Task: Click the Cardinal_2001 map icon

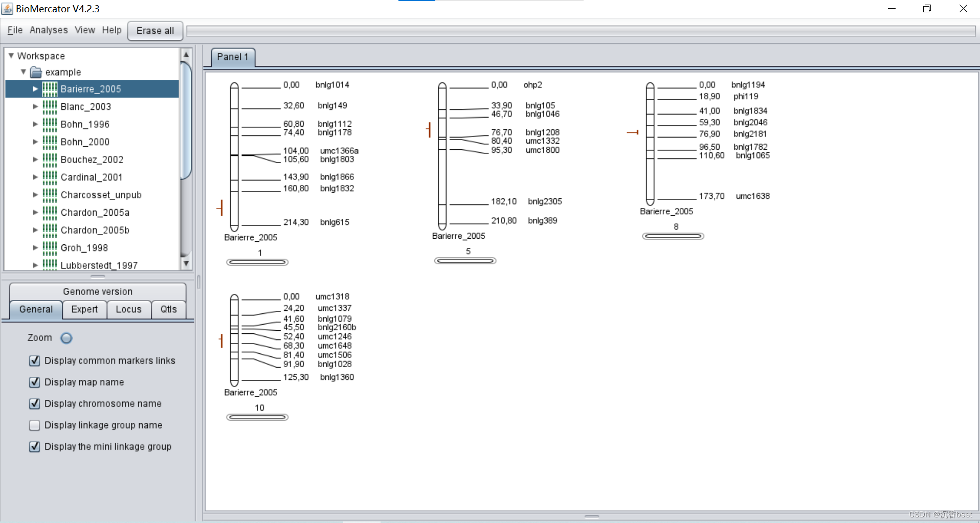Action: click(49, 177)
